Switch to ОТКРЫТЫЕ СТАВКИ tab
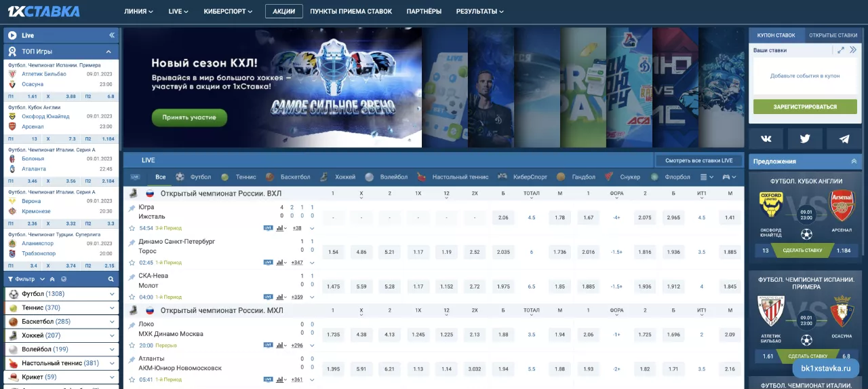Image resolution: width=868 pixels, height=389 pixels. coord(833,35)
